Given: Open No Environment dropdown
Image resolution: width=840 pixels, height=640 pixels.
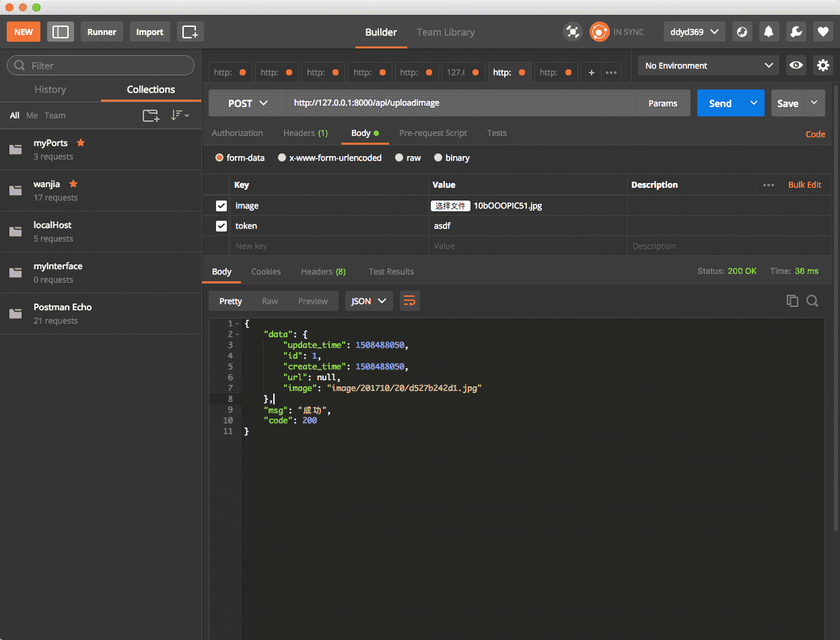Looking at the screenshot, I should (x=709, y=65).
